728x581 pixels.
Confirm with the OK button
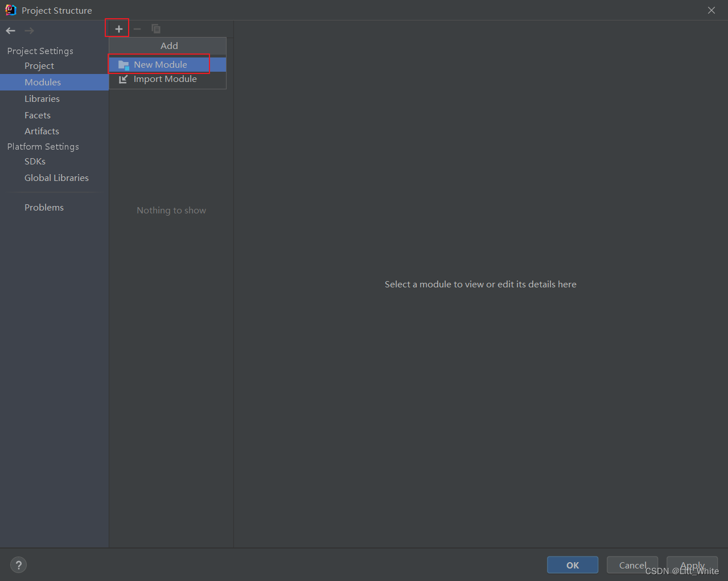pos(573,565)
